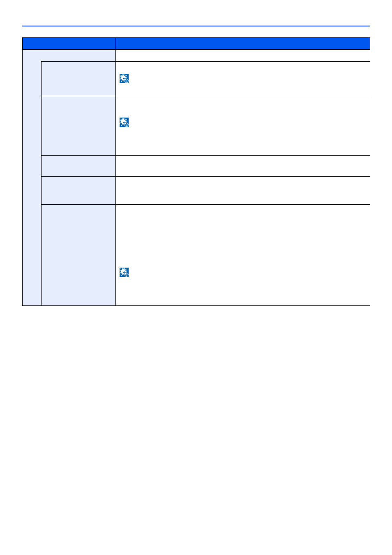The image size is (392, 555).
Task: Click the middle lightbulb note icon
Action: (x=124, y=122)
